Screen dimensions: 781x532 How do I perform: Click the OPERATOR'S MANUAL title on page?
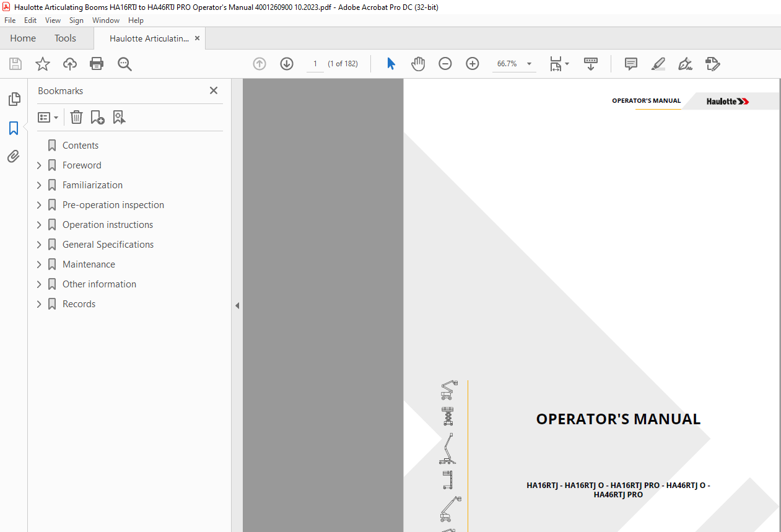618,419
